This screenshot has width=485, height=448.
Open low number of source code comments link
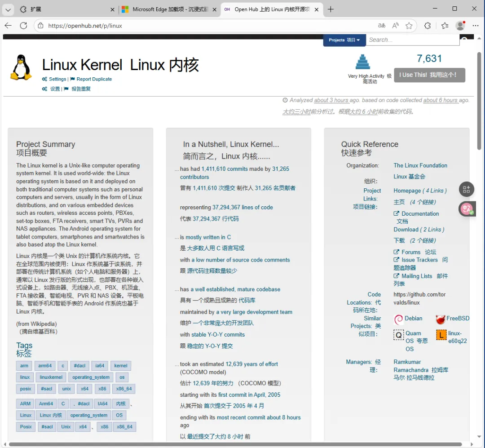241,260
